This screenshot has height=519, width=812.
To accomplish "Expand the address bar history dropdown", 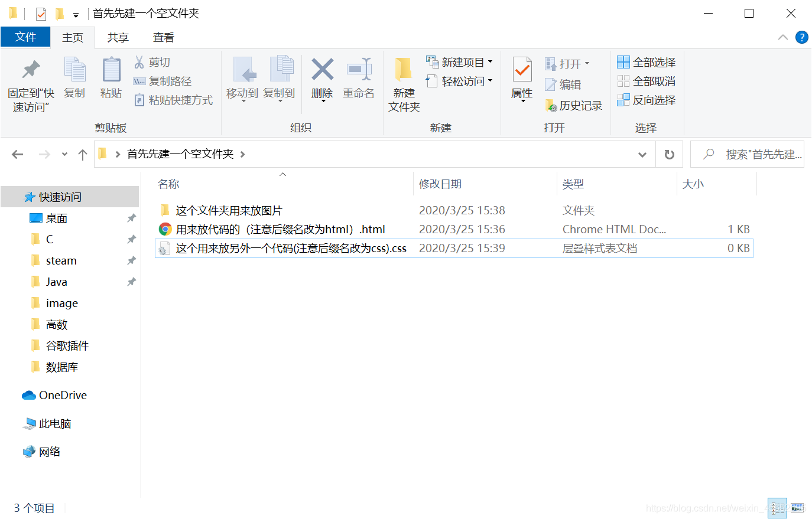I will tap(642, 154).
